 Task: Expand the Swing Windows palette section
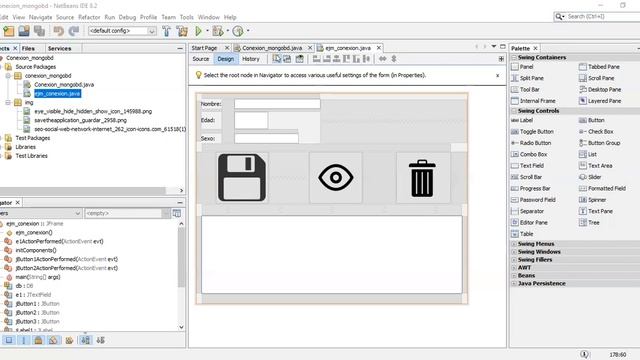(x=514, y=252)
